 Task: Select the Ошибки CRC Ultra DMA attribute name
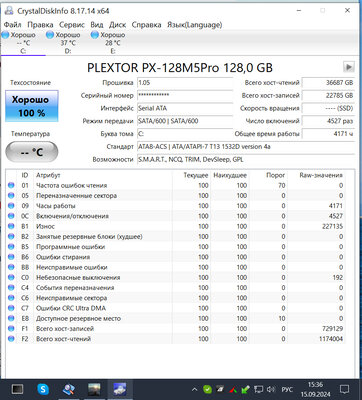tap(71, 308)
